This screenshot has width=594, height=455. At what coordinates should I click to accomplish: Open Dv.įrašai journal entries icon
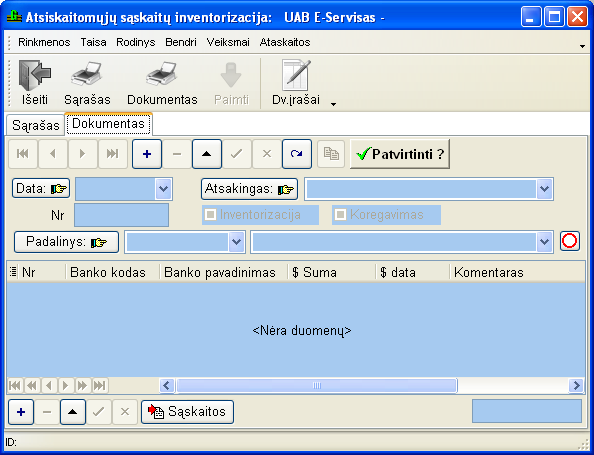pos(296,75)
